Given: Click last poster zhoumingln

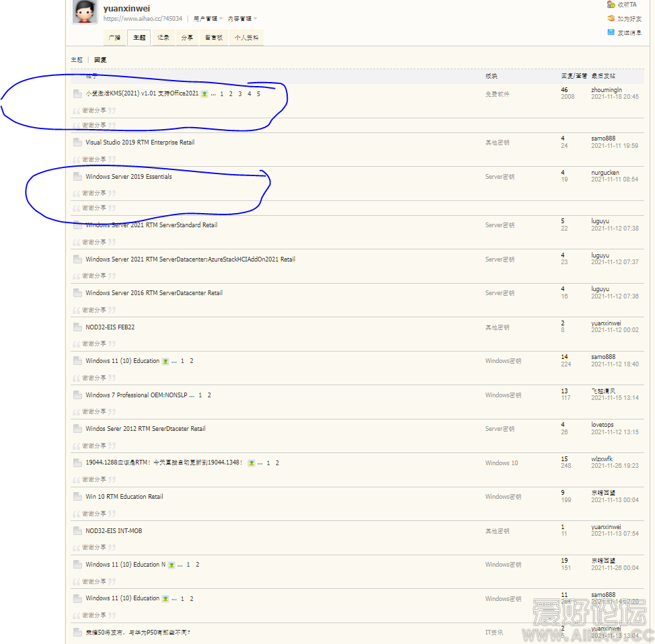Looking at the screenshot, I should 606,89.
